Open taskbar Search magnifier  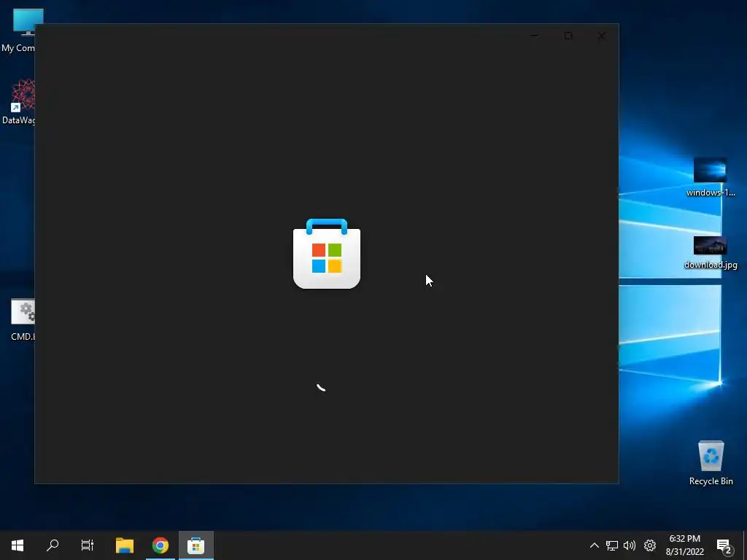tap(53, 545)
